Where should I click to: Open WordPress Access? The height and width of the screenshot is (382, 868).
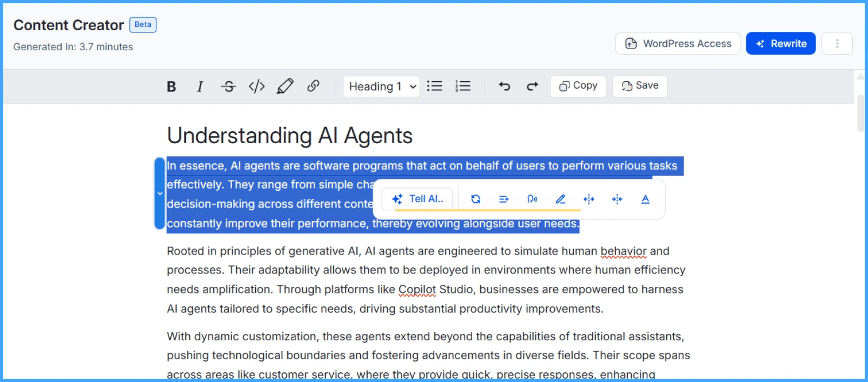[678, 43]
